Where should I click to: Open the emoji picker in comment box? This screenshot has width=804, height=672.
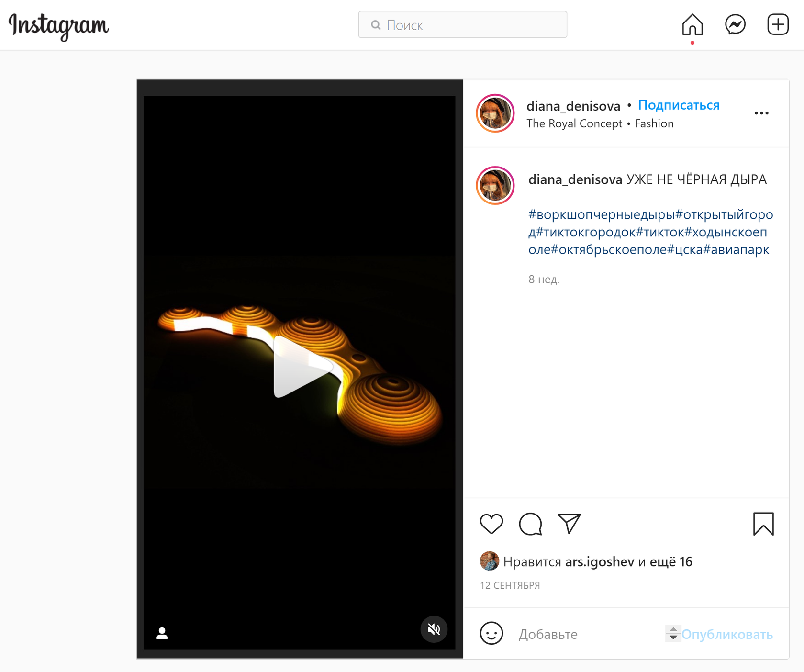tap(491, 634)
